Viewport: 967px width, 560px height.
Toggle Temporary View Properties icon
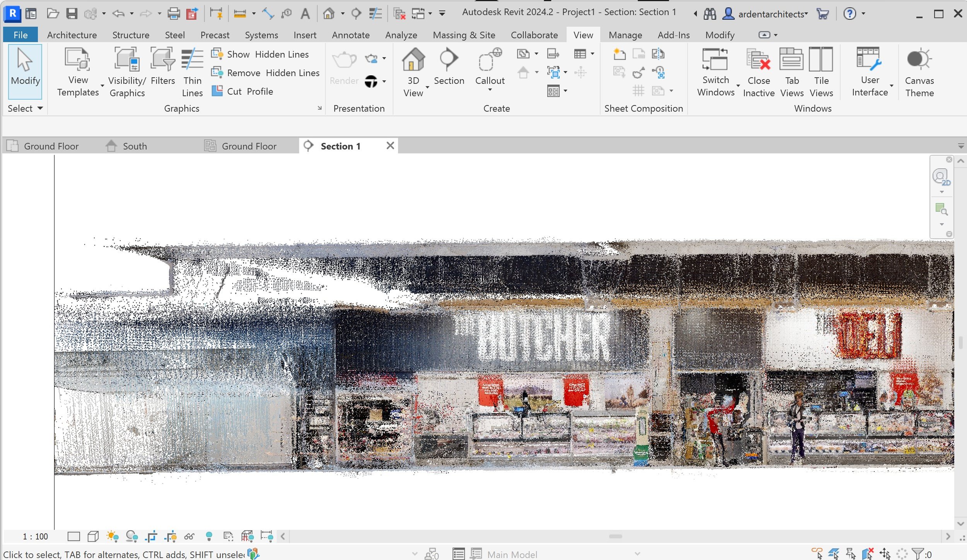point(228,536)
